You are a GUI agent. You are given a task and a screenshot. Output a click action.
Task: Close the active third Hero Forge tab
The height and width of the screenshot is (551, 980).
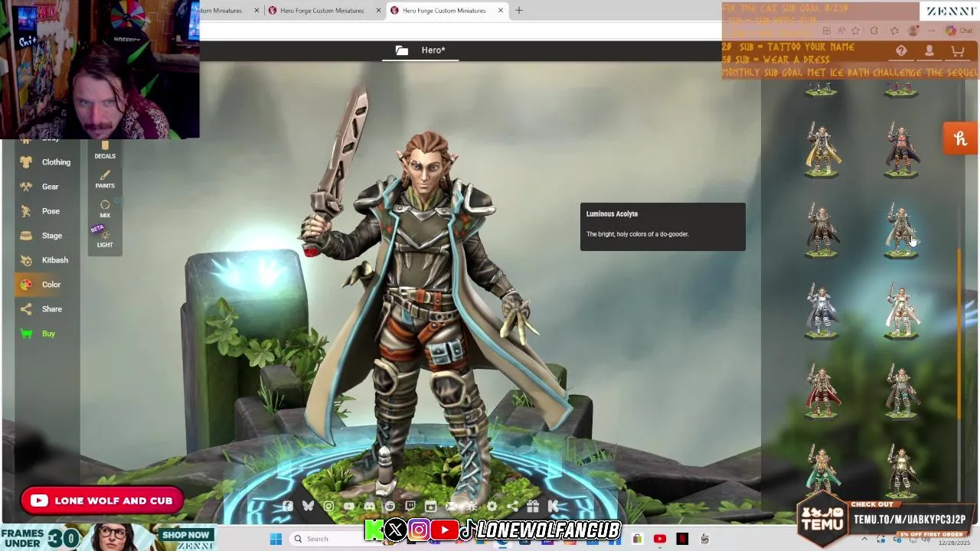pos(501,11)
